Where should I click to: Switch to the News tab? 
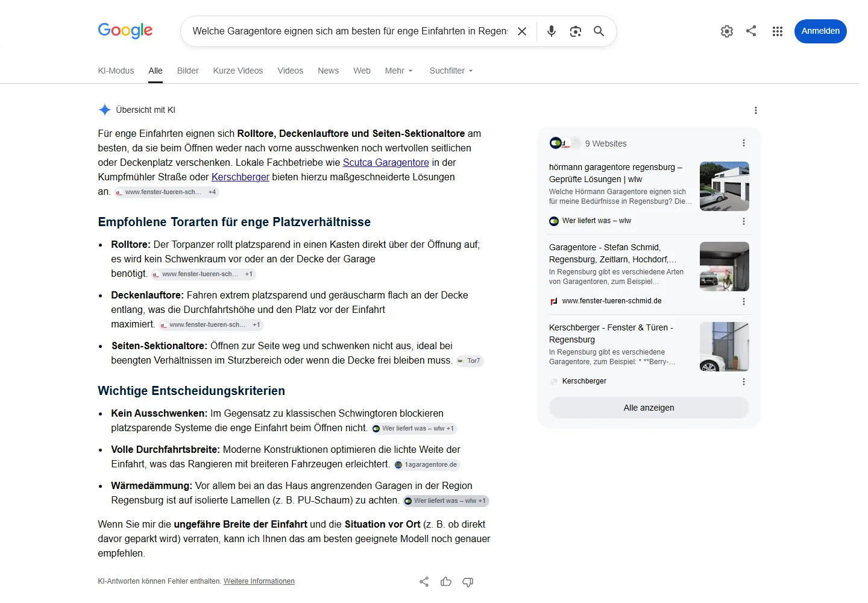coord(329,71)
